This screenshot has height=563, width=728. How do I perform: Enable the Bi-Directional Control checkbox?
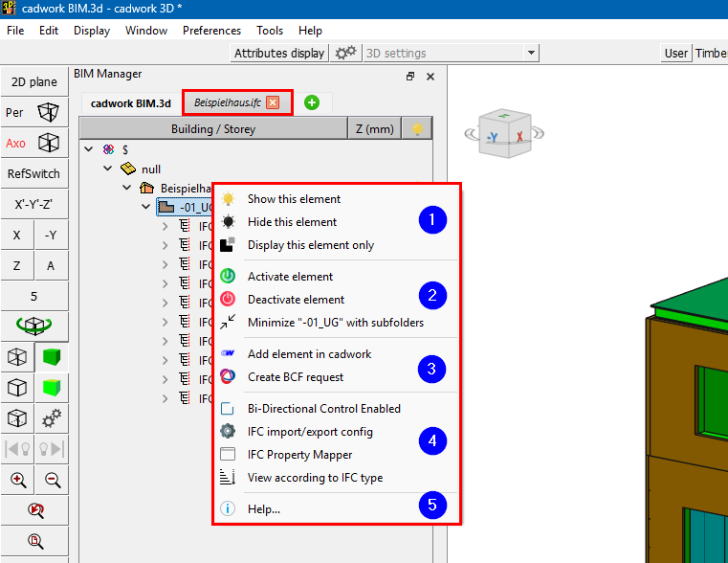coord(228,409)
